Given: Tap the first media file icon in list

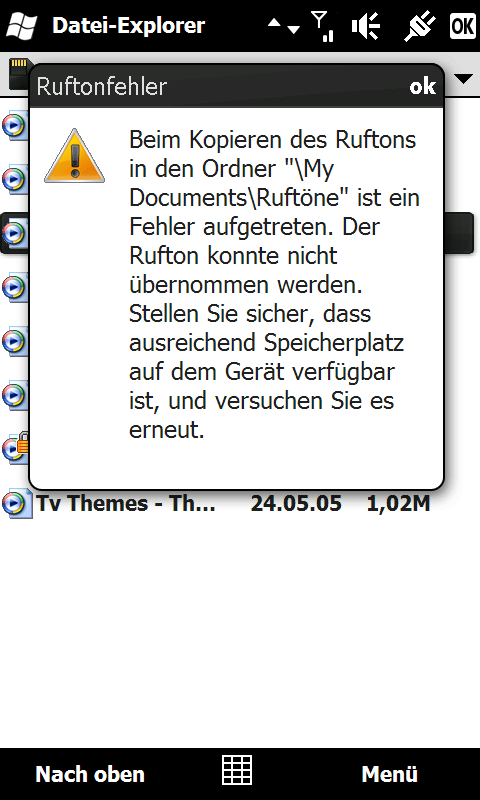Looking at the screenshot, I should pos(14,123).
